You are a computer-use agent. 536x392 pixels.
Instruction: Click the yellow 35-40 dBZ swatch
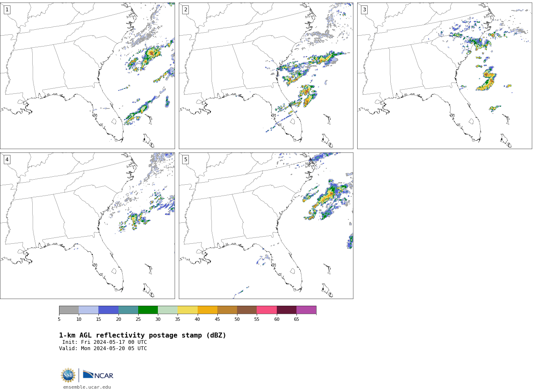click(x=188, y=310)
